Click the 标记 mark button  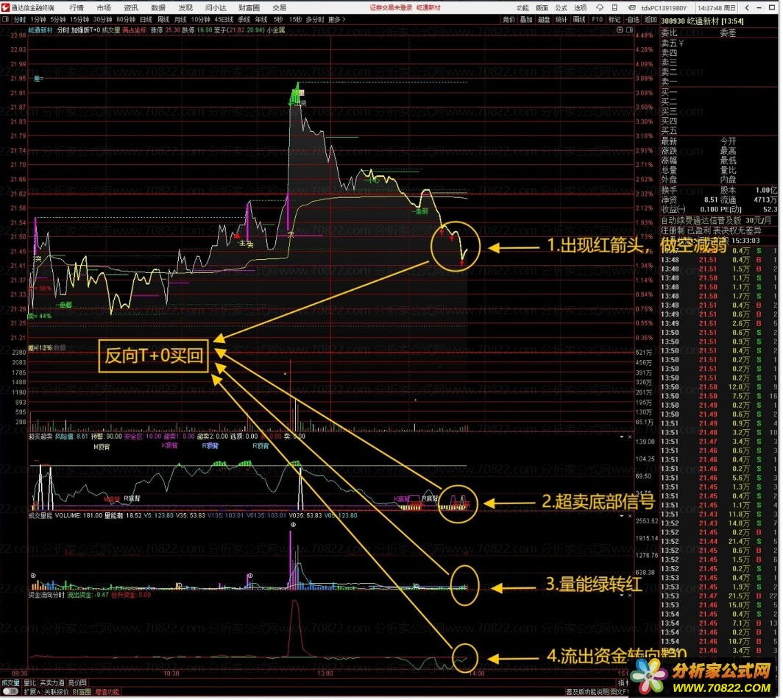point(614,19)
